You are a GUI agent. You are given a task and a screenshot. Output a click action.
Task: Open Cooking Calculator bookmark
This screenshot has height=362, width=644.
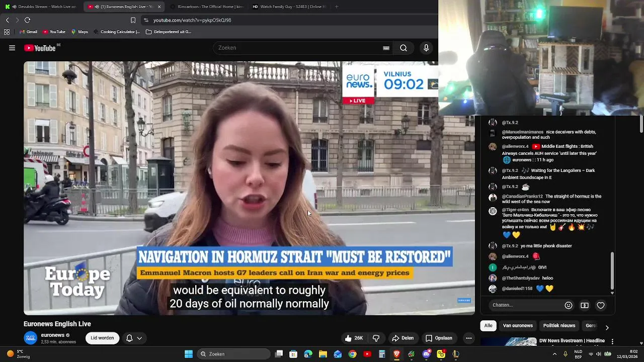[117, 32]
